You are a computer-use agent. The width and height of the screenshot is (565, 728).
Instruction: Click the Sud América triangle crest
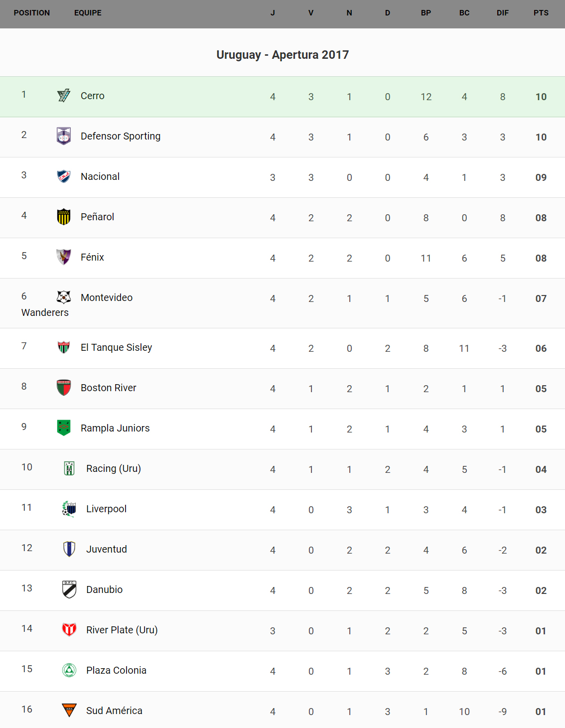69,710
